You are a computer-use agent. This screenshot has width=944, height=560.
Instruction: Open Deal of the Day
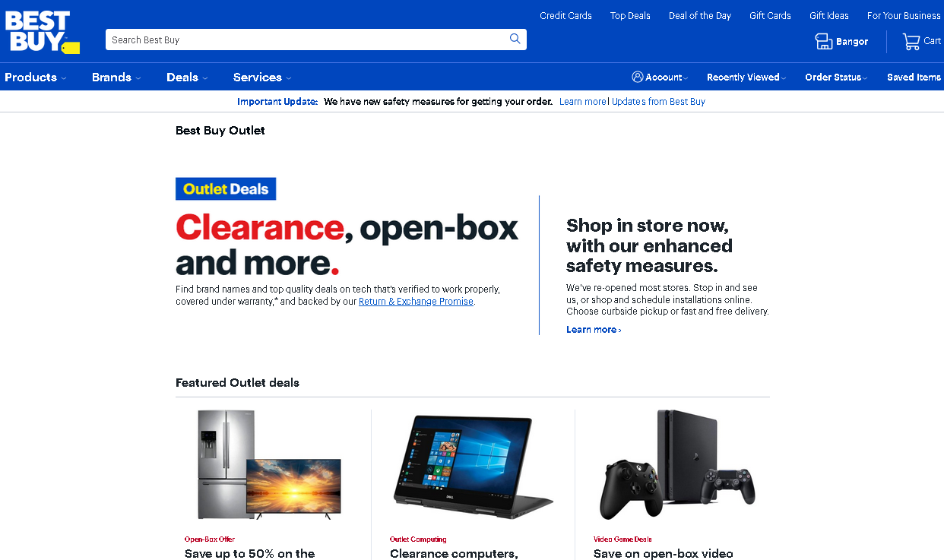[x=700, y=15]
